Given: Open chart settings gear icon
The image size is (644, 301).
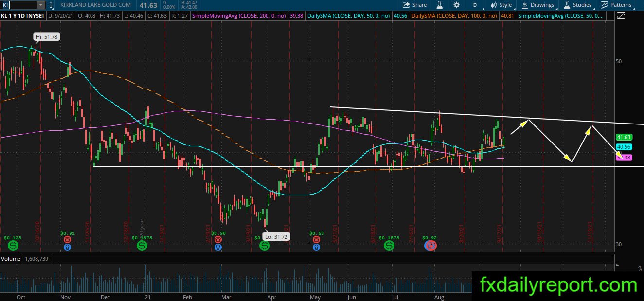Looking at the screenshot, I should point(456,5).
